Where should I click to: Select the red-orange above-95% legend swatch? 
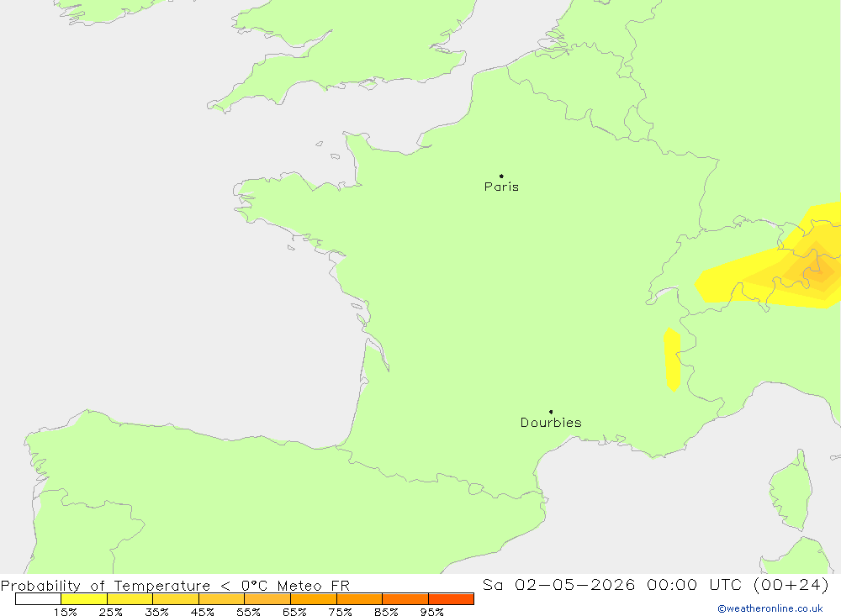coord(451,599)
